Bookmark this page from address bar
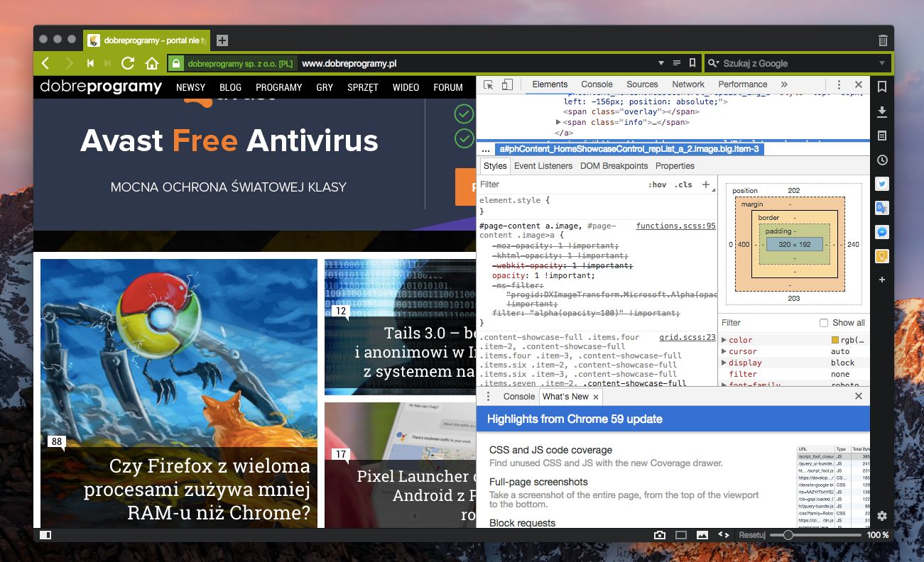Image resolution: width=924 pixels, height=562 pixels. (x=692, y=63)
